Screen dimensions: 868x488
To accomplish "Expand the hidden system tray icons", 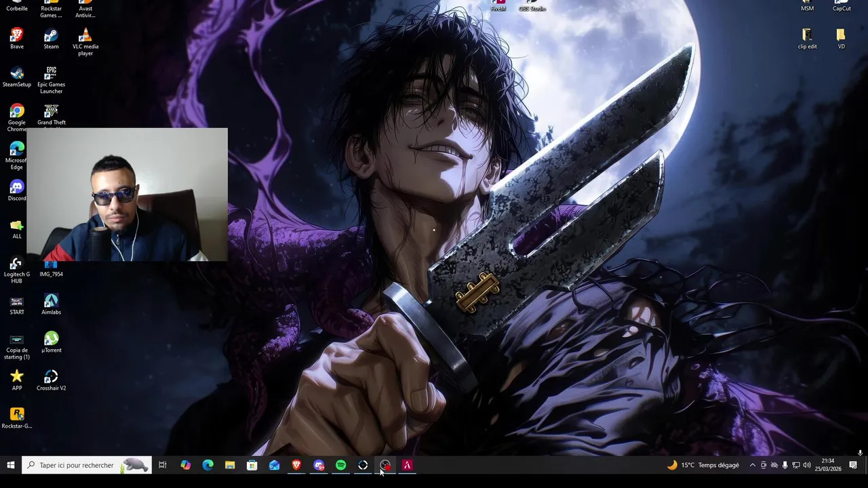I will coord(752,465).
